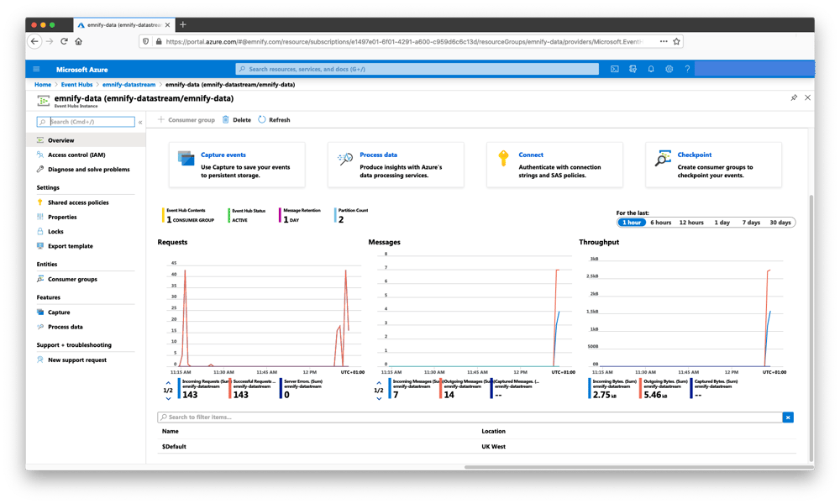The width and height of the screenshot is (840, 504).
Task: Click the Delete toolbar button
Action: [x=237, y=120]
